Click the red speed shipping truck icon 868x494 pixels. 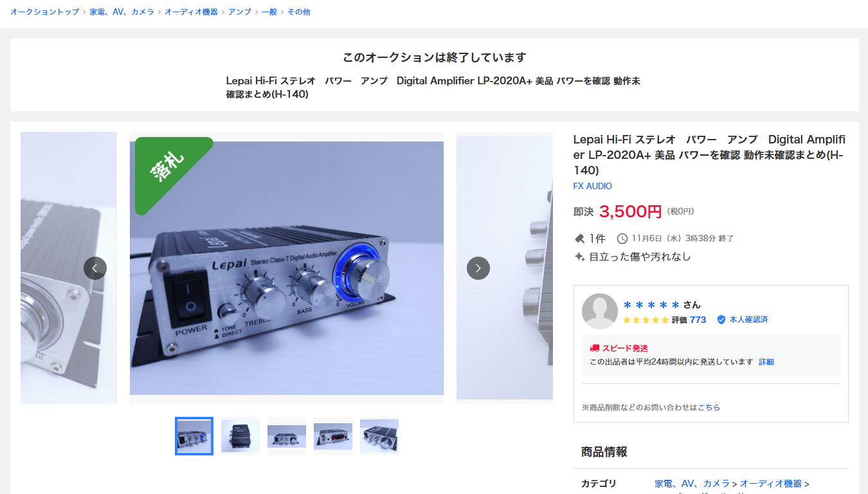tap(595, 348)
